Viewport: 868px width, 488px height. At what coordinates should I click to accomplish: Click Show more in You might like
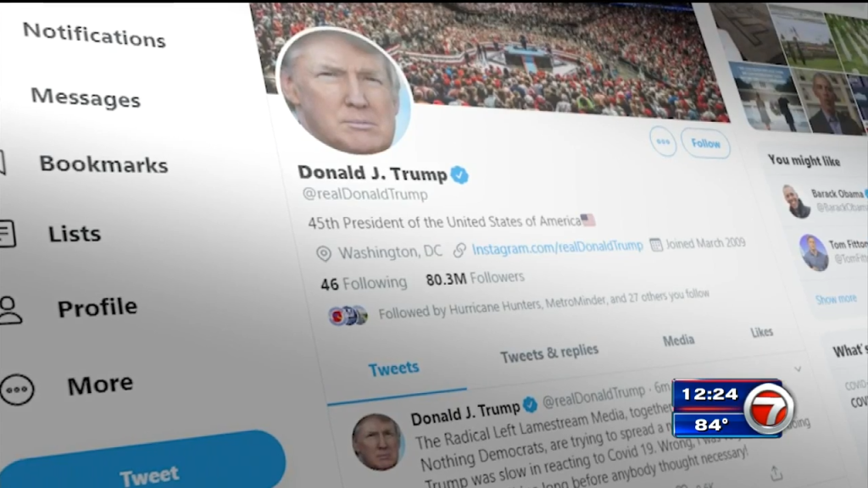pos(836,299)
